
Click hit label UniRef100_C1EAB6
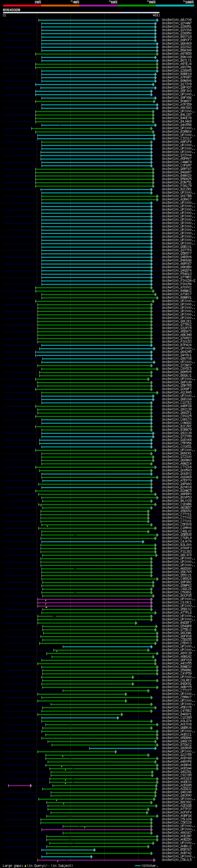coord(177,504)
